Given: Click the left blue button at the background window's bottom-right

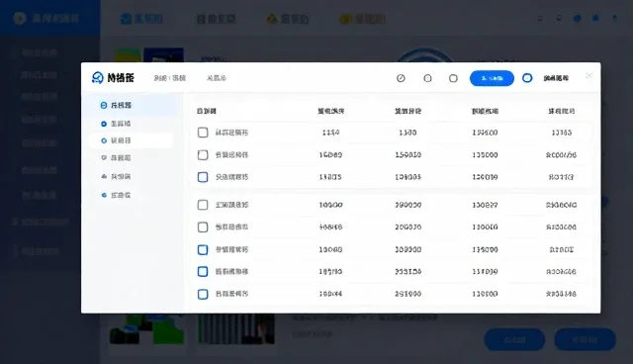Looking at the screenshot, I should click(514, 340).
